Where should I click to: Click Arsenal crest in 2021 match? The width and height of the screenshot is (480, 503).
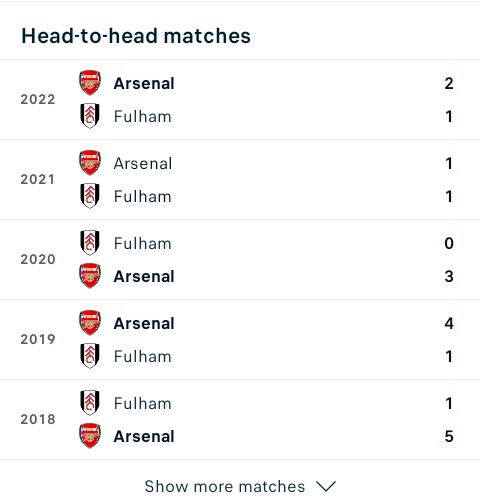(90, 163)
